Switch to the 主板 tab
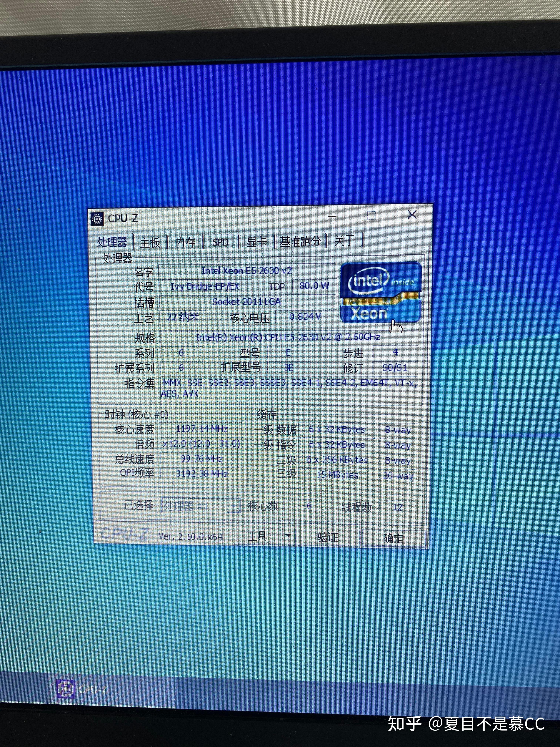This screenshot has height=747, width=560. tap(150, 242)
